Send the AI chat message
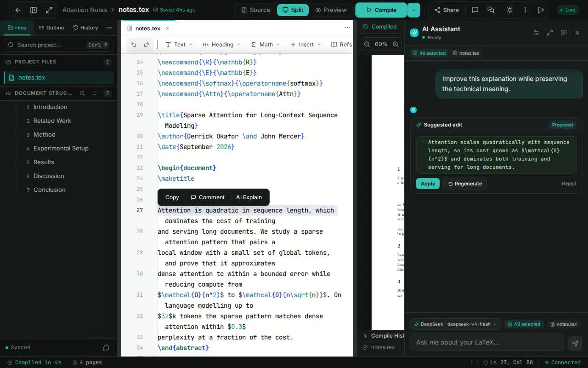The height and width of the screenshot is (368, 588). pyautogui.click(x=575, y=343)
